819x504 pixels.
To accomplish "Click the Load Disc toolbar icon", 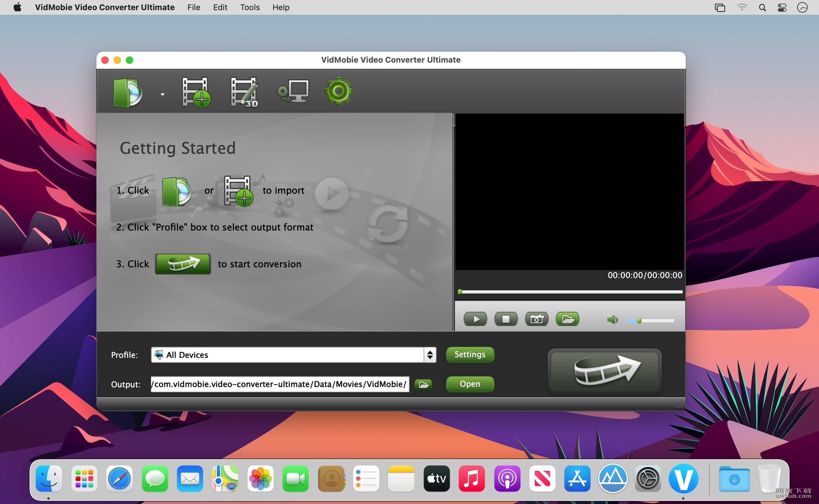I will [x=128, y=93].
